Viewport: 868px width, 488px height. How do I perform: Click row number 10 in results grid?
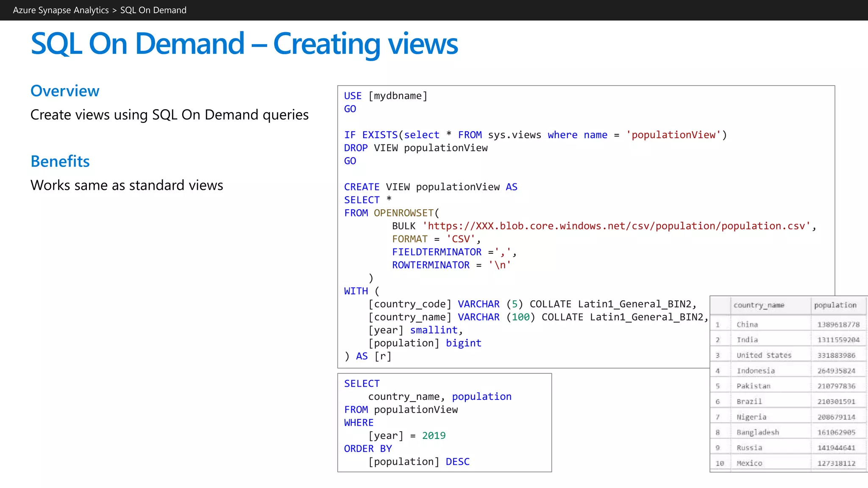tap(720, 463)
